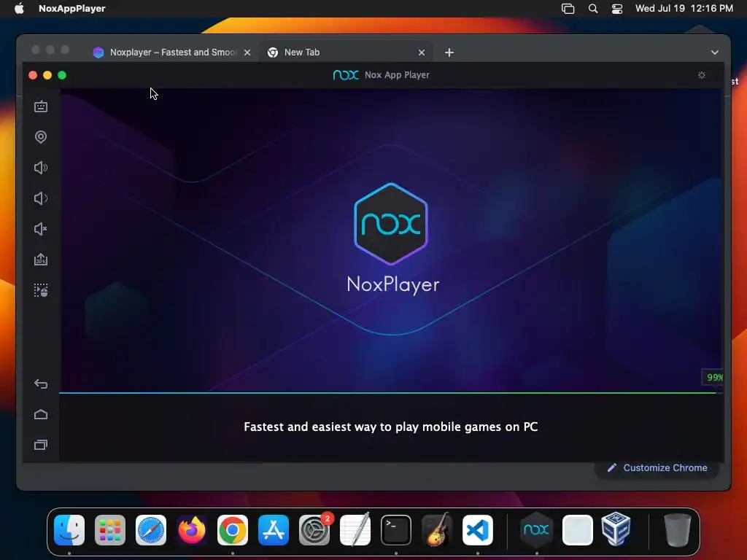Open the APK install icon in Nox sidebar
Viewport: 747px width, 560px height.
[41, 260]
